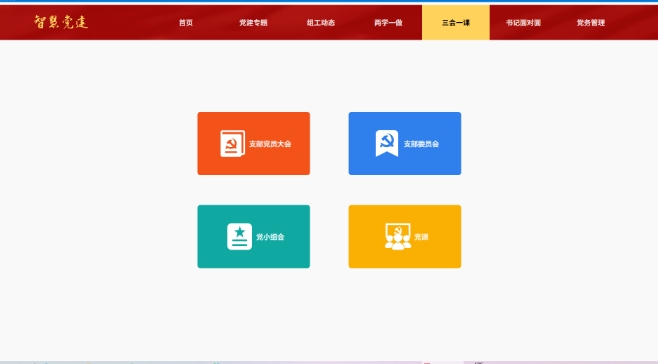Viewport: 658px width, 364px height.
Task: Click the 智慧党建 calligraphy logo
Action: (x=61, y=22)
